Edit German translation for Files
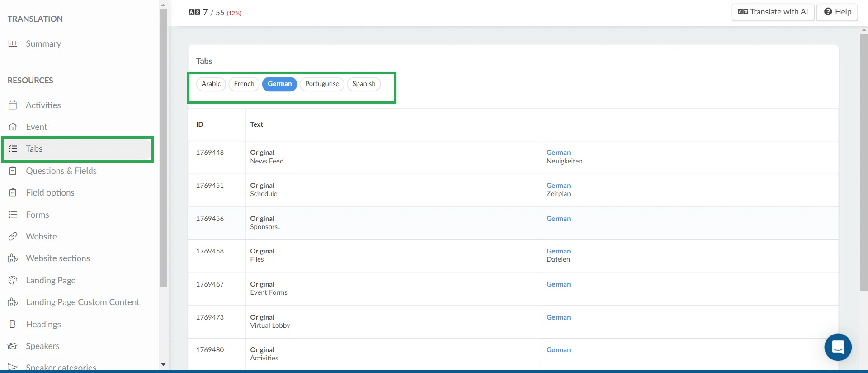Screen dimensions: 868x373 click(558, 251)
